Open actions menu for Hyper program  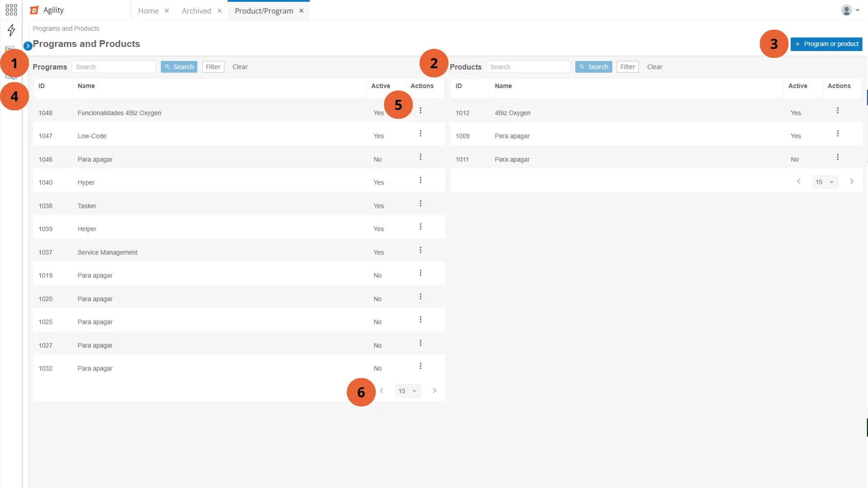click(420, 180)
